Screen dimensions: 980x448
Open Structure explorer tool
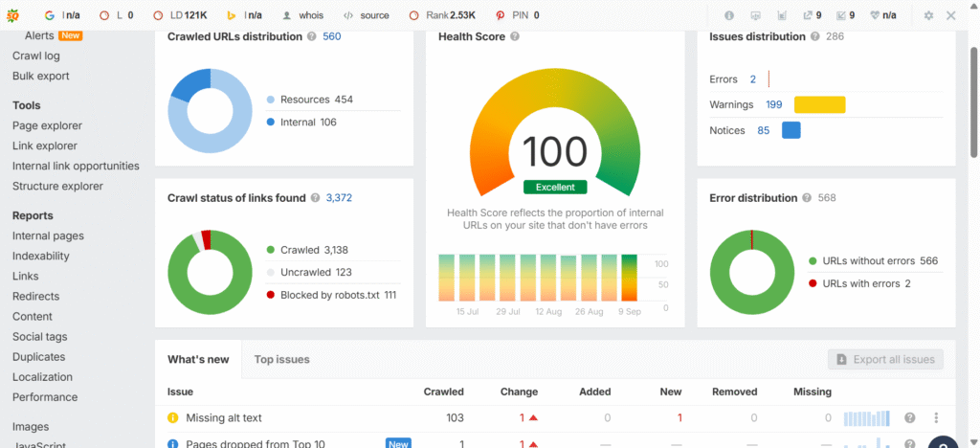(57, 186)
